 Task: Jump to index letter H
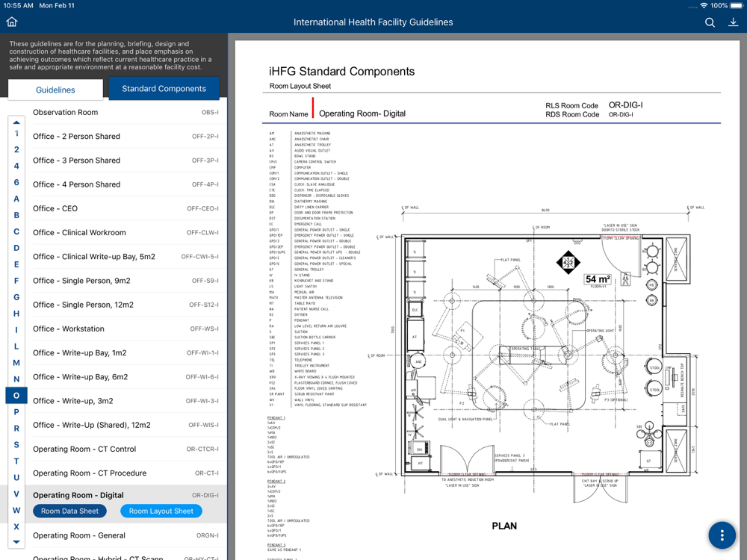click(x=16, y=314)
